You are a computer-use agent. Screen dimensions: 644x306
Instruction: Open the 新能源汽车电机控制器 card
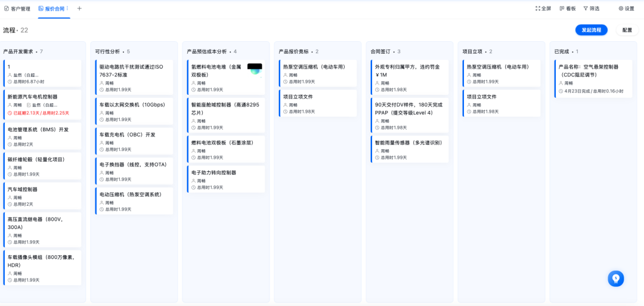coord(42,105)
